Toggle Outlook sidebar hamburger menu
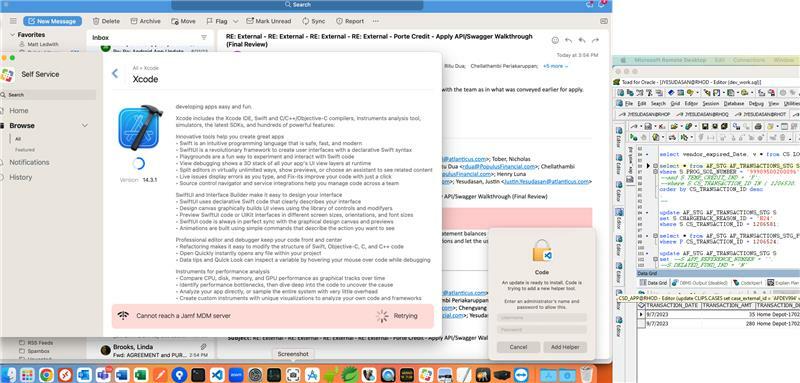Viewport: 800px width, 383px height. tap(13, 21)
